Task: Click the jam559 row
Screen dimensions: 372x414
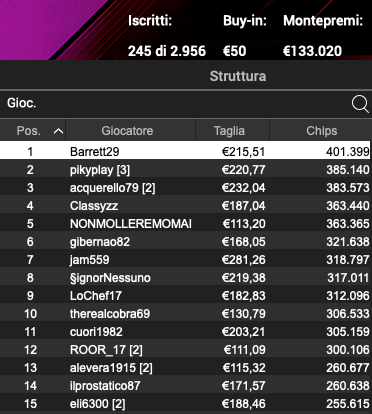Action: pos(185,260)
